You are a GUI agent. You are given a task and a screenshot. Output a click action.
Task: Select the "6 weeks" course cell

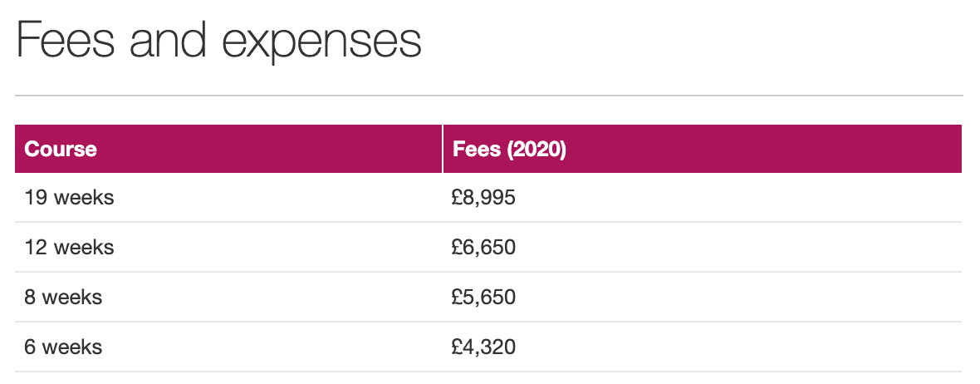tap(63, 346)
